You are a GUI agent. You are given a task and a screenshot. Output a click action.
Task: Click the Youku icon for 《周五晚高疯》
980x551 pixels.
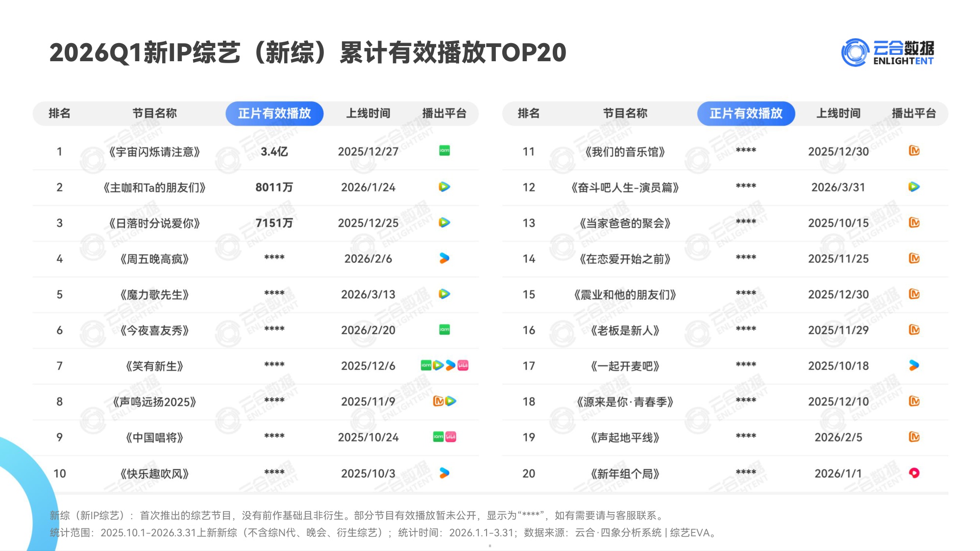[444, 259]
